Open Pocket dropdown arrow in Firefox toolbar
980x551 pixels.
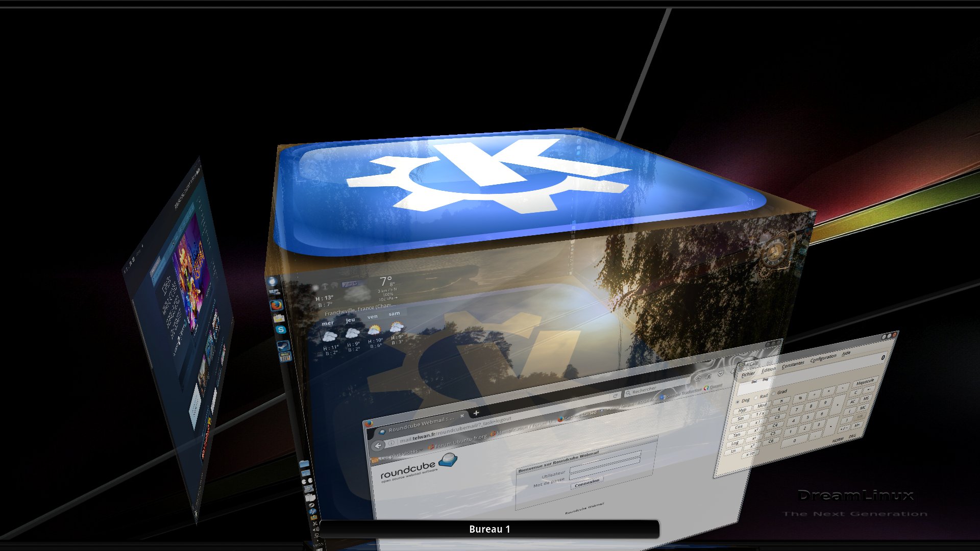coord(720,373)
